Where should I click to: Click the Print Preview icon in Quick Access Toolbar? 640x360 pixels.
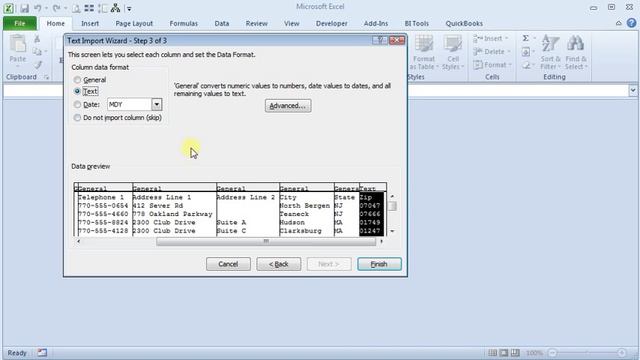(x=76, y=8)
